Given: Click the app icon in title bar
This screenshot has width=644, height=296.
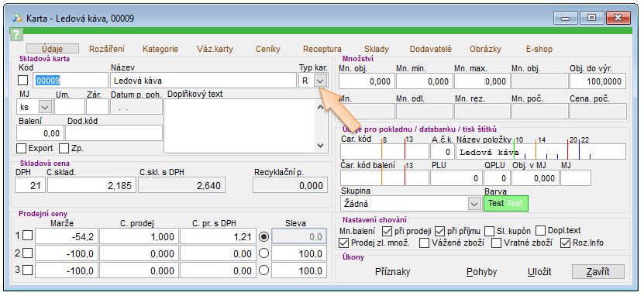Looking at the screenshot, I should [x=17, y=19].
